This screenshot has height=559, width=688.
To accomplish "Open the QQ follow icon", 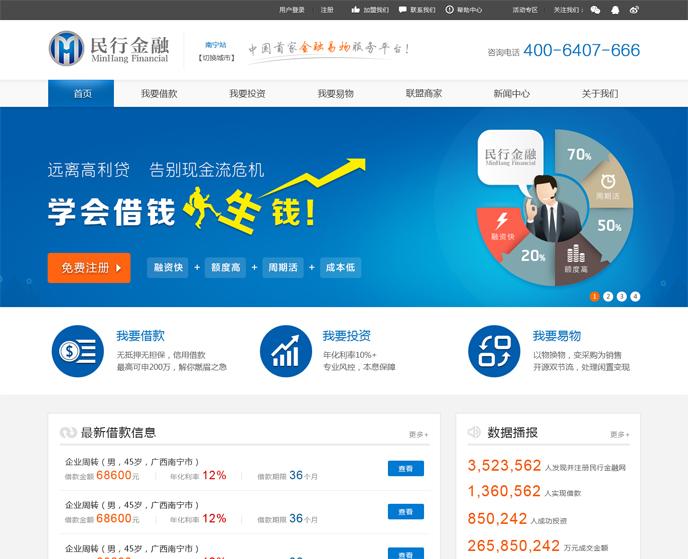I will click(615, 10).
